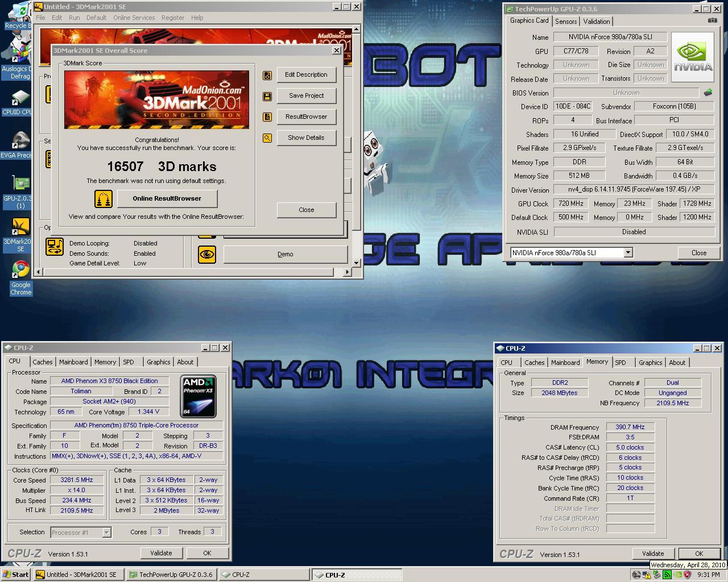This screenshot has height=582, width=728.
Task: Switch to Caches tab in left CPU-Z window
Action: [42, 362]
